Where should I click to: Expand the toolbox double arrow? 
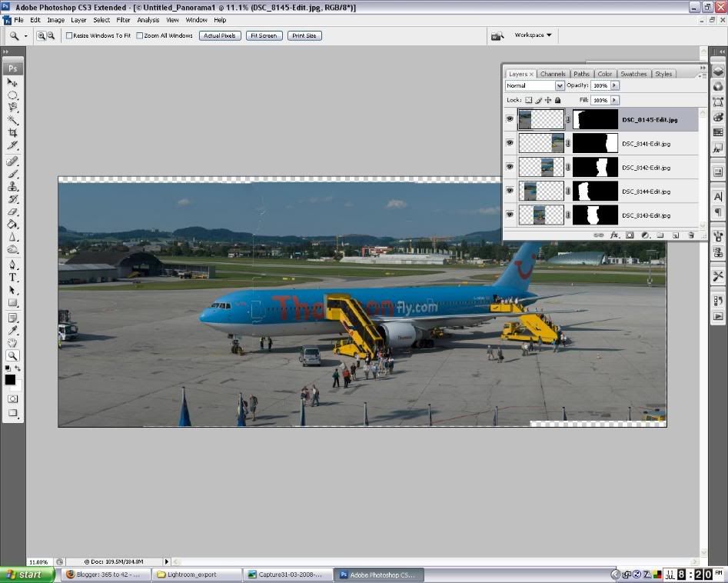coord(5,52)
